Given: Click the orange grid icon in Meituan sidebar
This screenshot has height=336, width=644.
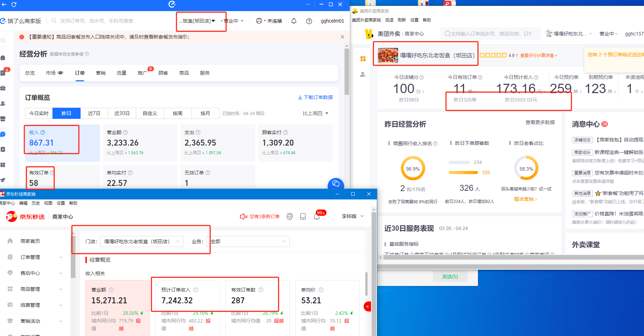Looking at the screenshot, I should point(363,59).
